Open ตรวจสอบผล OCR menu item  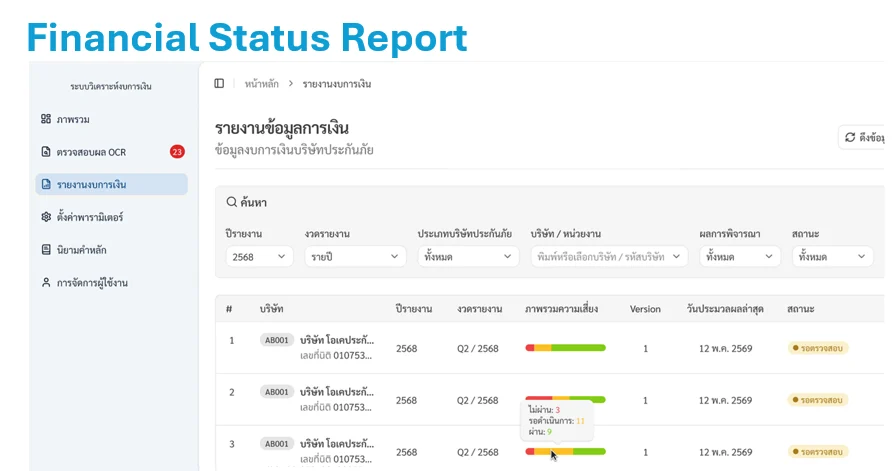coord(111,152)
